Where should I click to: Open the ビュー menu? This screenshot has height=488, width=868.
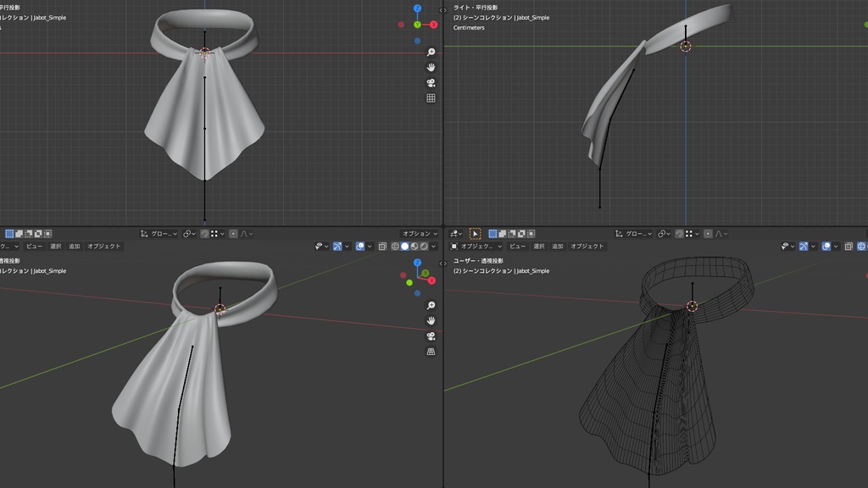(35, 246)
